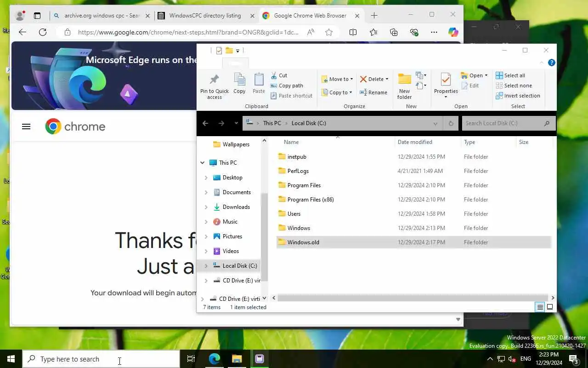Viewport: 588px width, 368px height.
Task: Expand the Copy to dropdown
Action: coord(351,92)
